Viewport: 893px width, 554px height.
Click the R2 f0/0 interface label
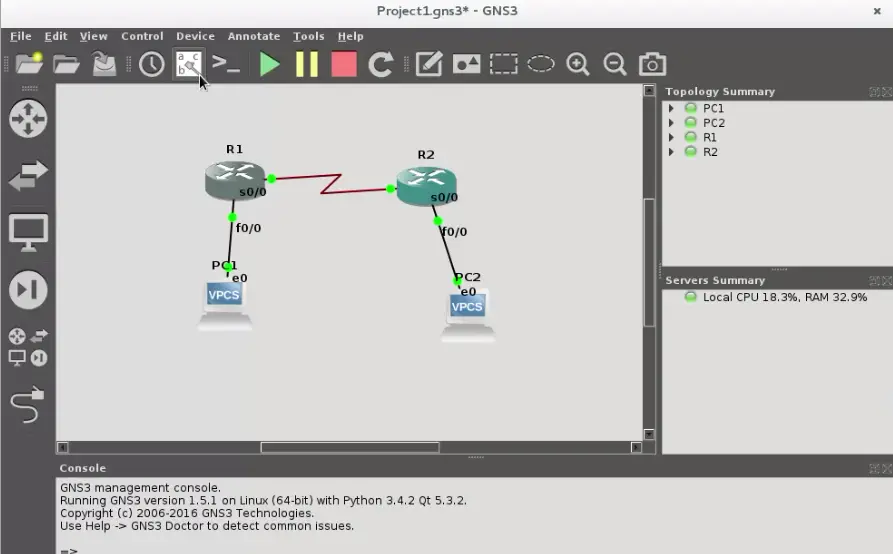pos(455,232)
